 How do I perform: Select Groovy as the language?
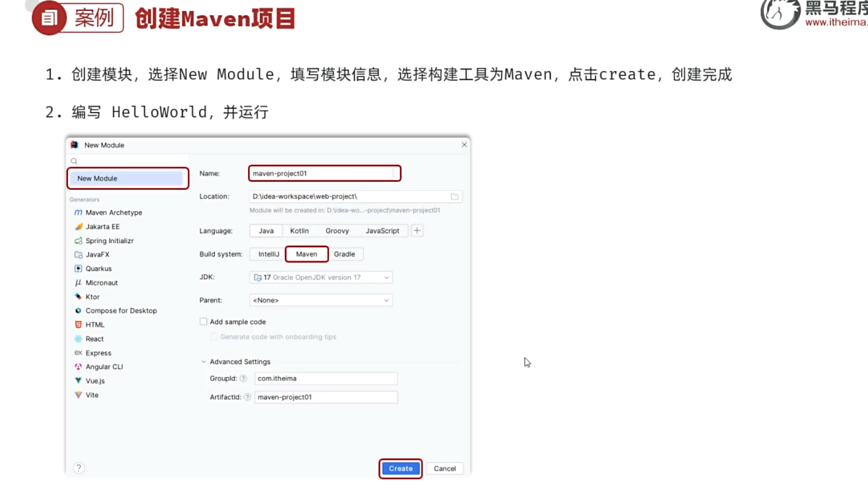337,231
